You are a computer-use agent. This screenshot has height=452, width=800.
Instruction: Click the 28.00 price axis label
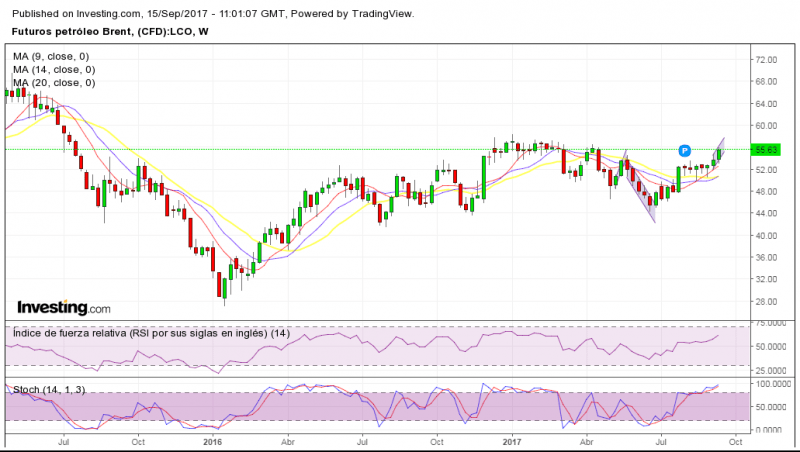[767, 302]
